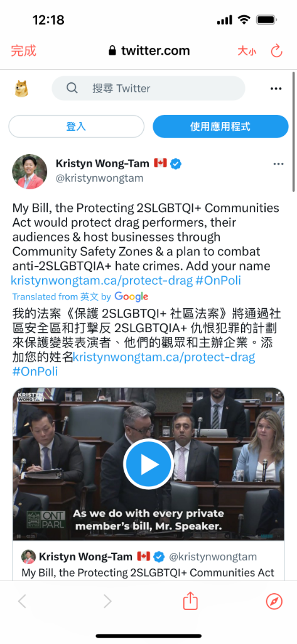Focus the 搜尋 Twitter search field
297x644 pixels.
(x=148, y=88)
